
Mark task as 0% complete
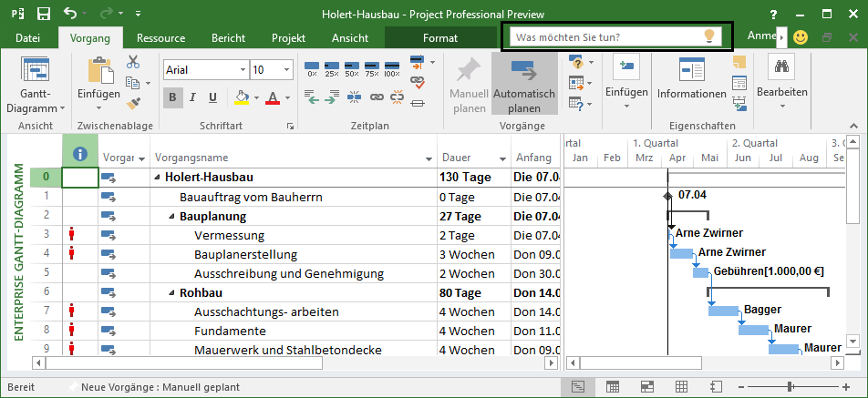[312, 69]
